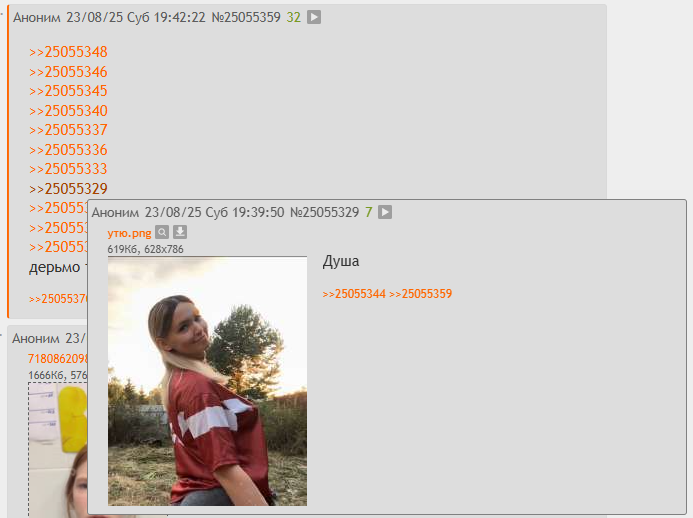Click highlighted reply link >>25055329
Viewport: 693px width, 518px height.
[68, 189]
